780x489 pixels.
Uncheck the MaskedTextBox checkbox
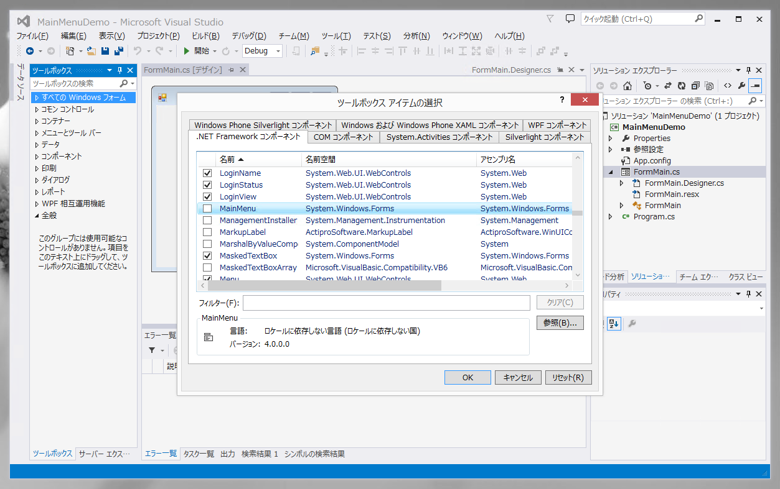click(x=207, y=256)
